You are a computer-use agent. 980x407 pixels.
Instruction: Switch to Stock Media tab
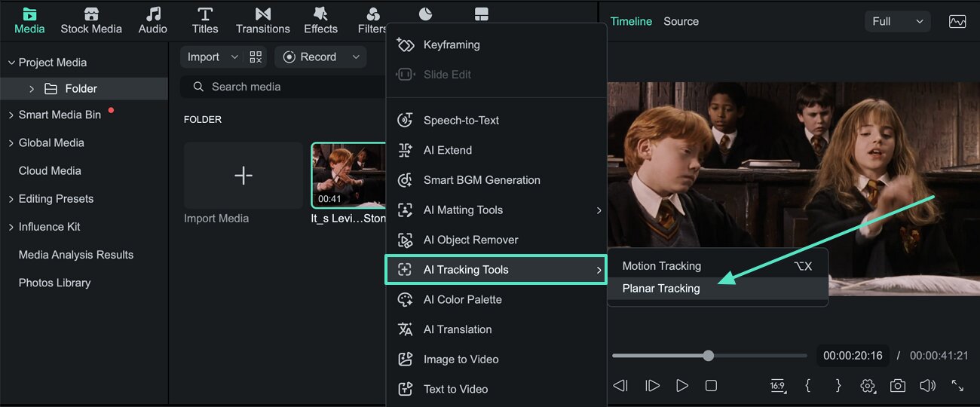(x=91, y=21)
